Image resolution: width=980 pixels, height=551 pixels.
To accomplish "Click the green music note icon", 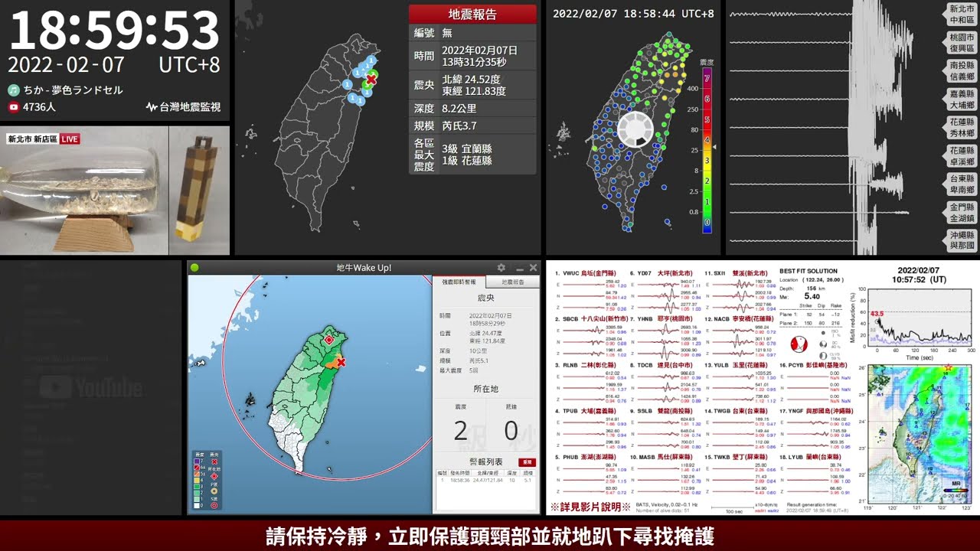I will 13,90.
